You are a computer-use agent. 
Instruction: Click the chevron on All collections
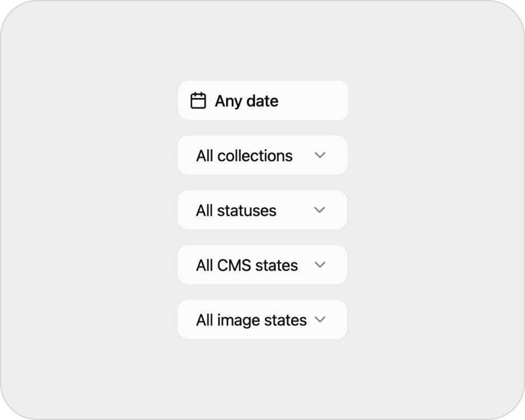(x=320, y=155)
